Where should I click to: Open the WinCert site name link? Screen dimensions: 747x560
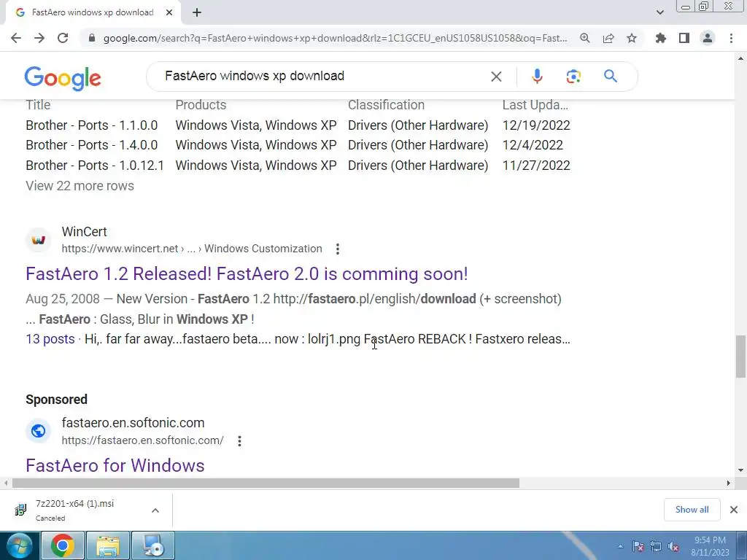tap(85, 232)
